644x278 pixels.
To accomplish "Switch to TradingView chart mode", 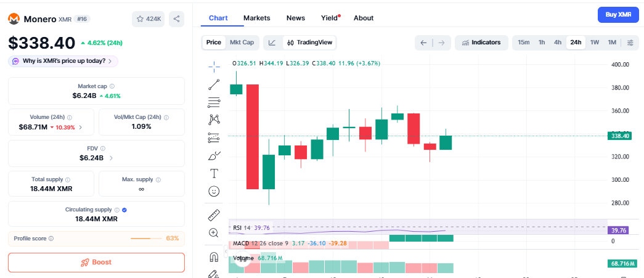I will click(x=310, y=43).
